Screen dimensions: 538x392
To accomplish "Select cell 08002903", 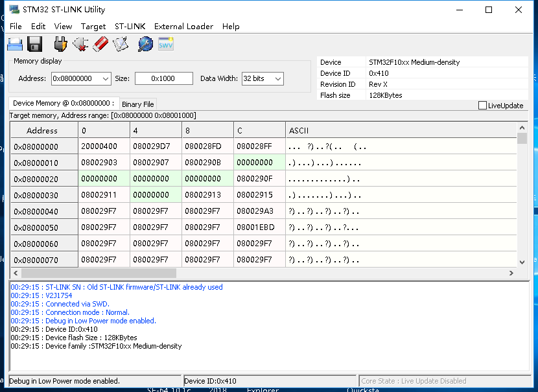I will 104,163.
